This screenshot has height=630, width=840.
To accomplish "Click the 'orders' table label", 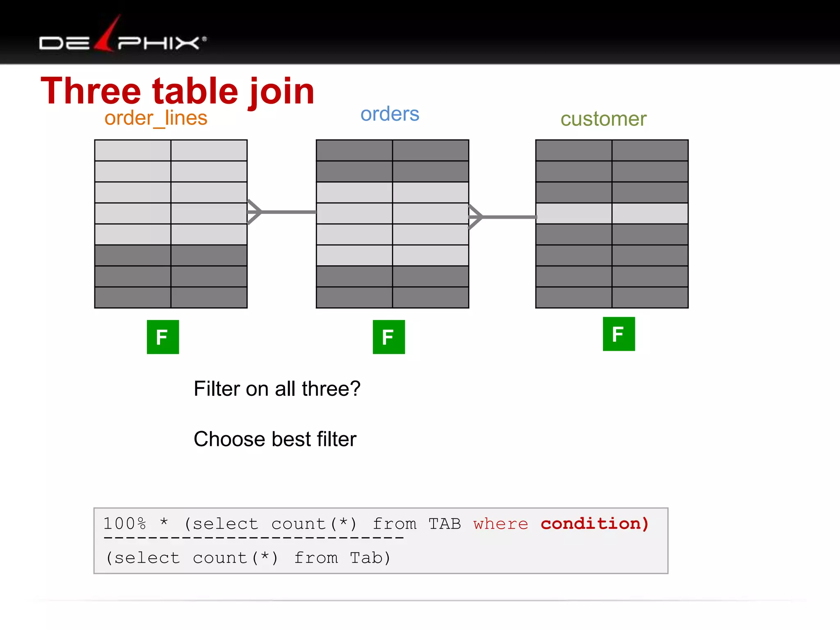I will tap(390, 114).
